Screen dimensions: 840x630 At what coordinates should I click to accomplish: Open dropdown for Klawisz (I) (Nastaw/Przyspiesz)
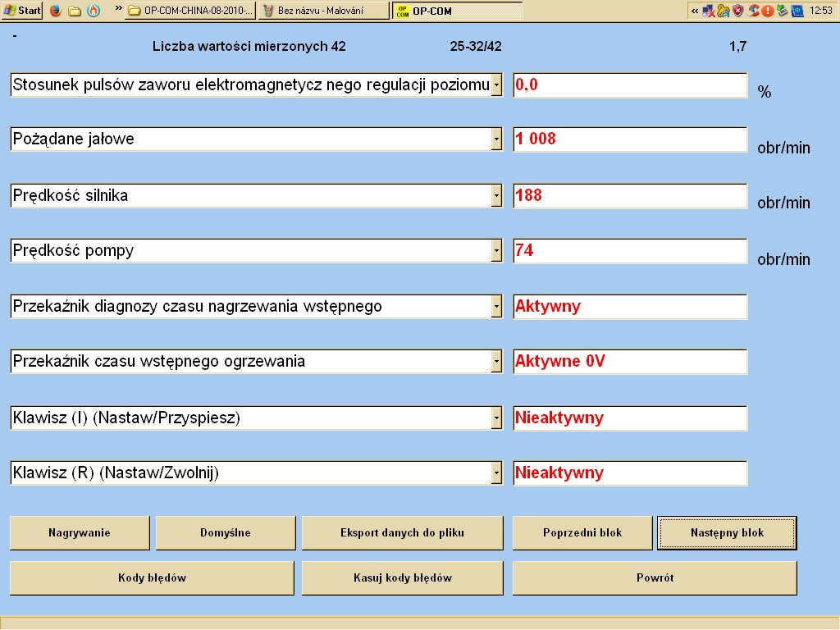pyautogui.click(x=496, y=418)
